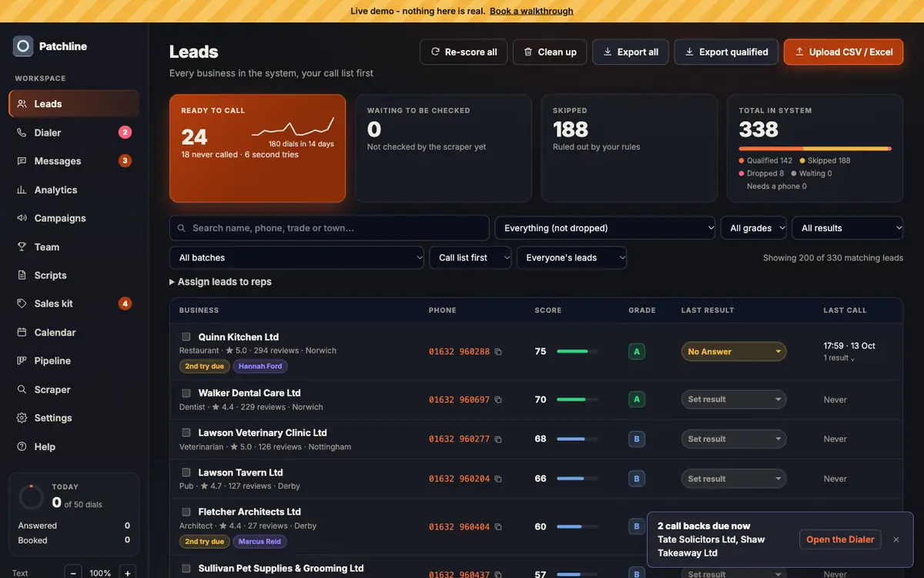Open the Dialer menu item
This screenshot has height=578, width=924.
click(x=74, y=133)
